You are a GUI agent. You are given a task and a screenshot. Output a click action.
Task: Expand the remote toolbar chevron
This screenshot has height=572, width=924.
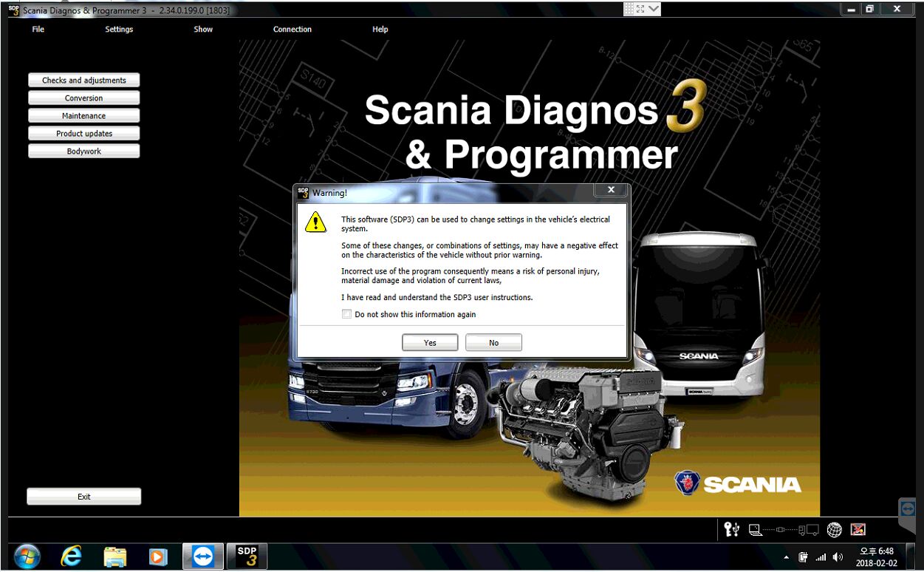pyautogui.click(x=654, y=9)
